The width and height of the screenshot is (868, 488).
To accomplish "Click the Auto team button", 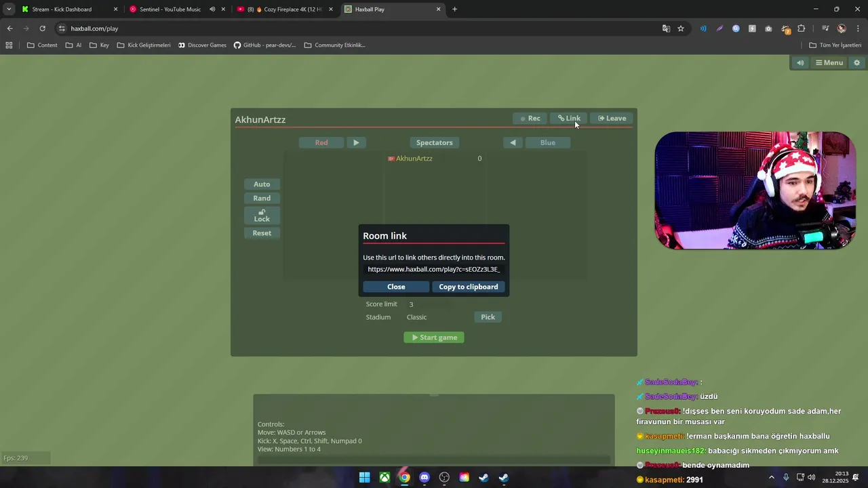I will 262,184.
